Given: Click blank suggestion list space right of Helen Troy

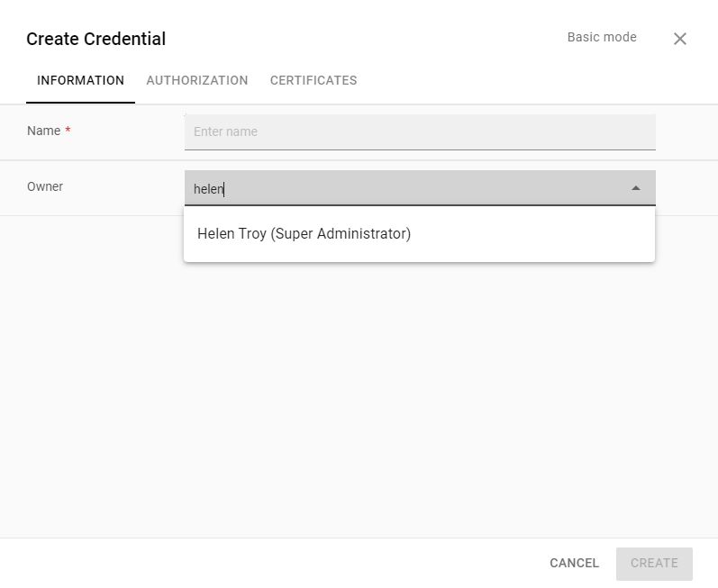Looking at the screenshot, I should (541, 234).
